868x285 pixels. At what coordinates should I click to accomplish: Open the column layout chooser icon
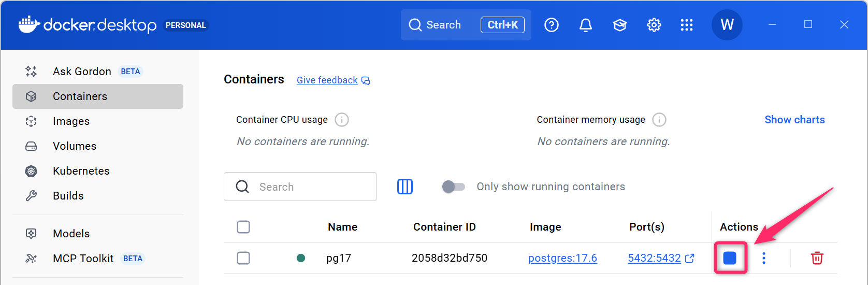[x=404, y=187]
